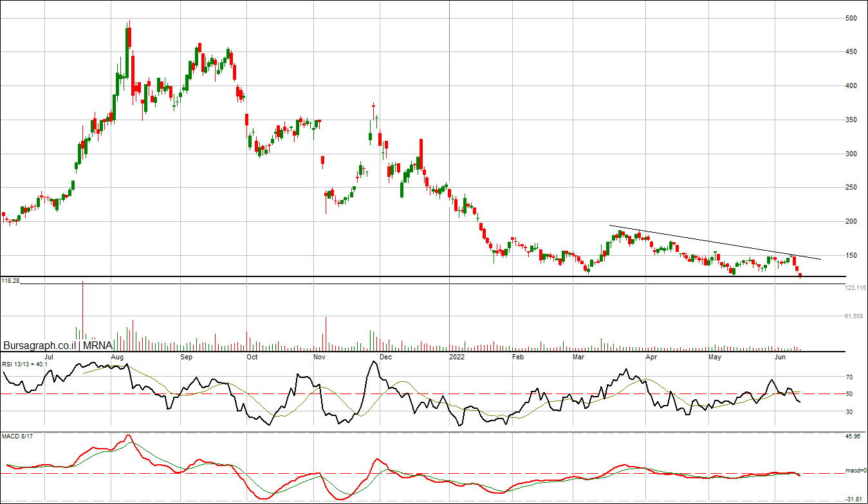
Task: Click the 300 price axis label
Action: (851, 154)
